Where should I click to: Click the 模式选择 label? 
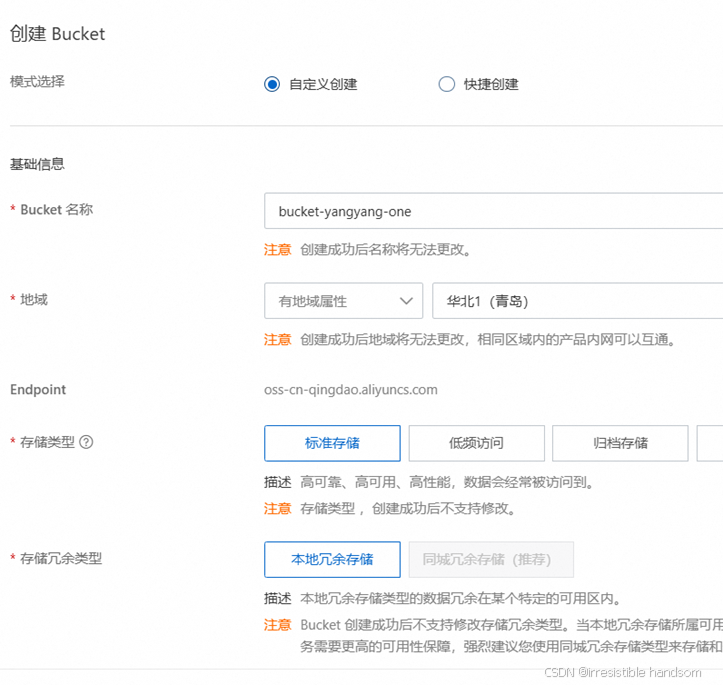(37, 82)
